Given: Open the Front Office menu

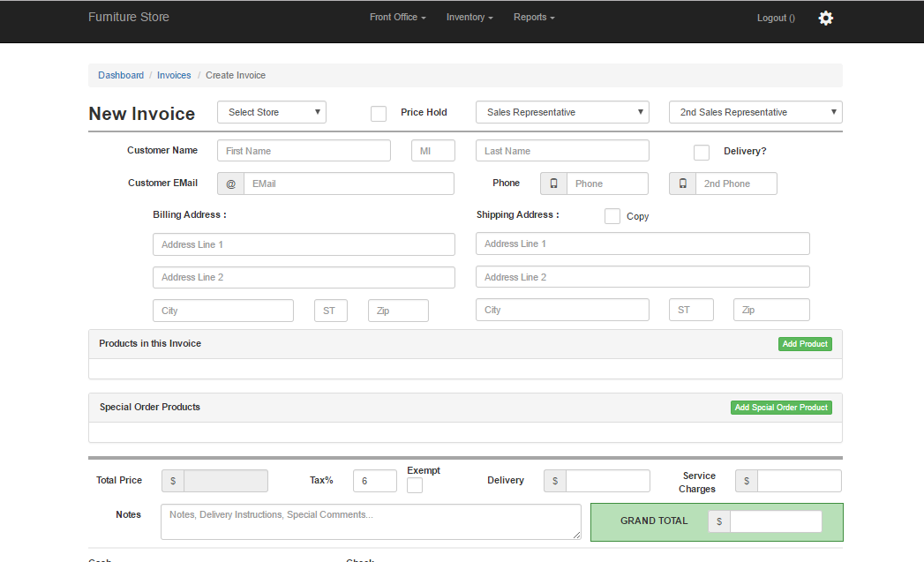Looking at the screenshot, I should pyautogui.click(x=397, y=18).
